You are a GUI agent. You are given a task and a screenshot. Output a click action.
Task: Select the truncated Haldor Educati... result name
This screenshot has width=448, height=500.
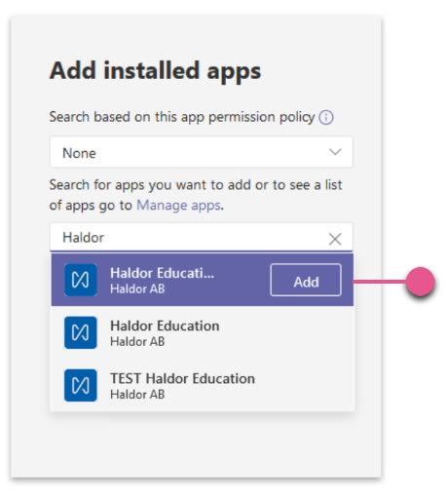[x=163, y=273]
